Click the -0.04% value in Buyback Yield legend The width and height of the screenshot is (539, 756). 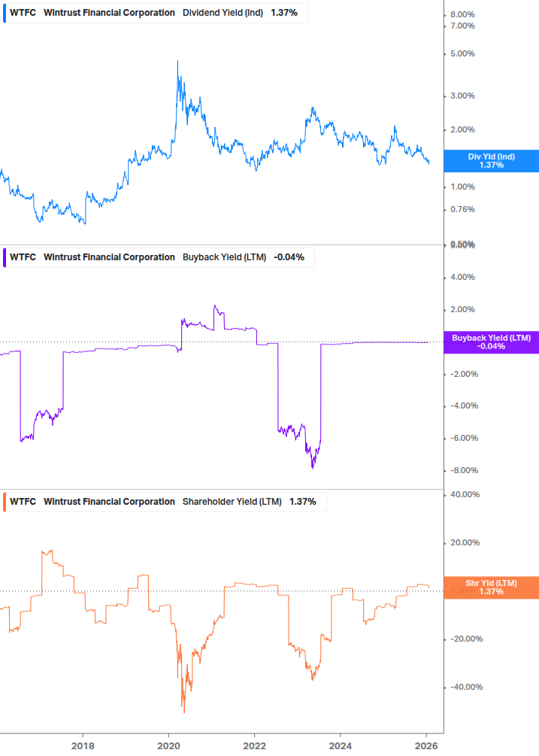289,257
